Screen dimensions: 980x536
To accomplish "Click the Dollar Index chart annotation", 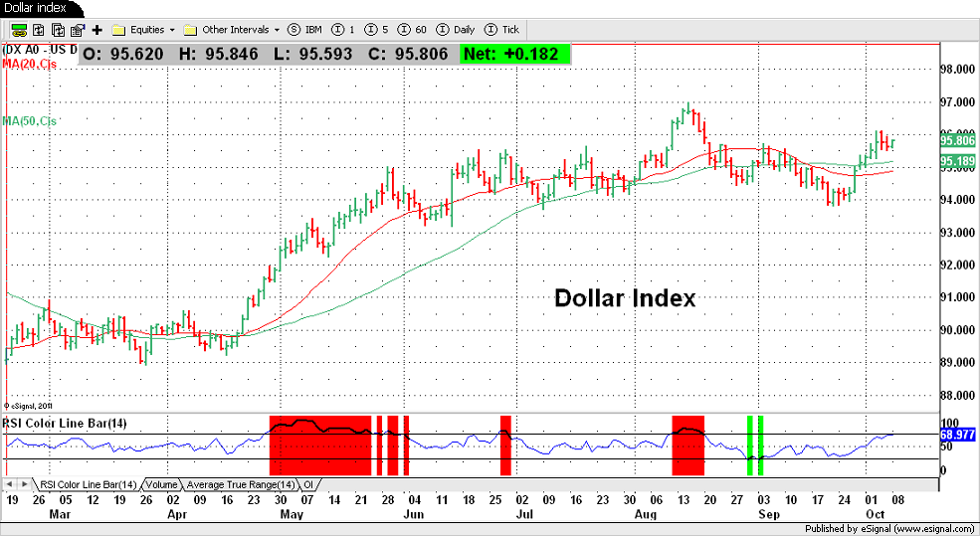I will 625,298.
